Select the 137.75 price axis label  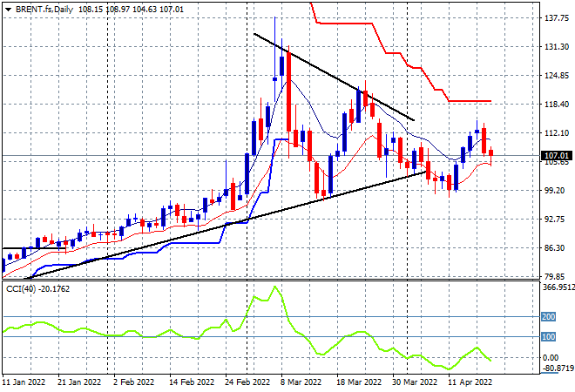click(557, 18)
